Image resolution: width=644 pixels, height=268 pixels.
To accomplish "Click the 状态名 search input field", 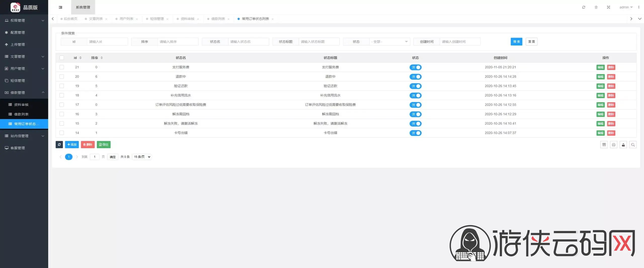I will [248, 42].
